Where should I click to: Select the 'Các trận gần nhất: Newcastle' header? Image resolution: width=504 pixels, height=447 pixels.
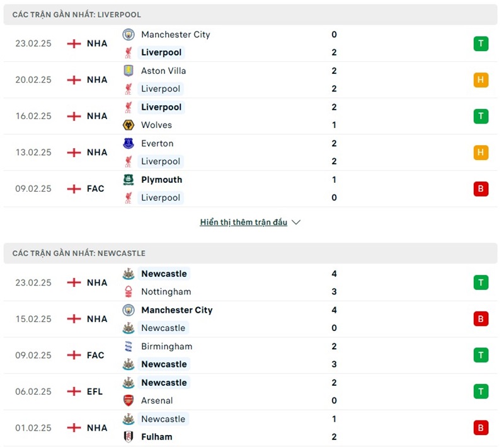[79, 253]
